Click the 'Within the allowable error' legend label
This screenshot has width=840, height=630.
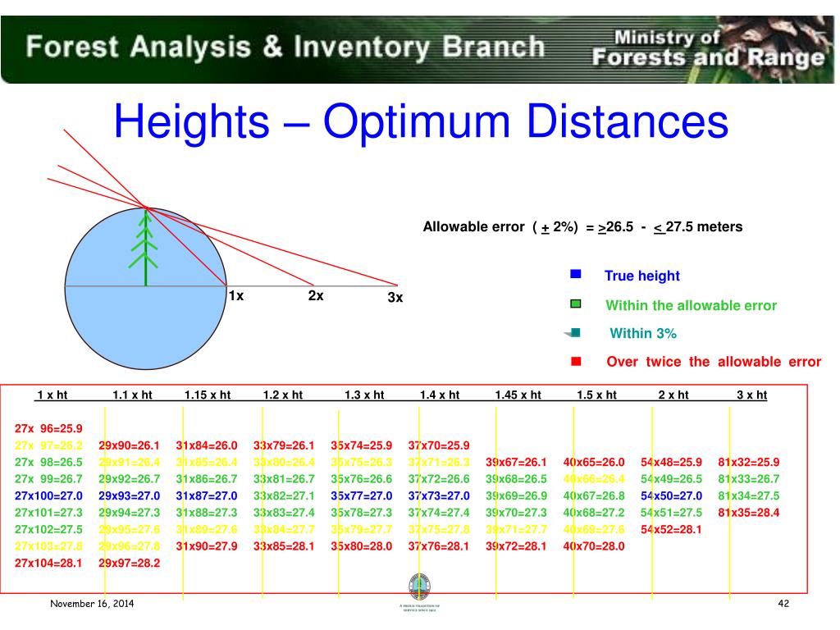click(x=691, y=305)
